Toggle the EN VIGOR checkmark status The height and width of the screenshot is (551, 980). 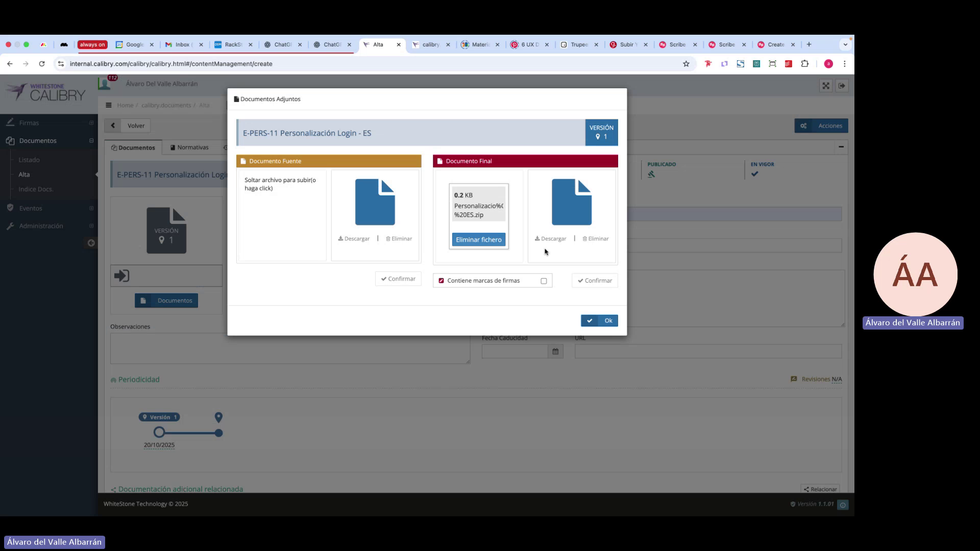point(755,173)
